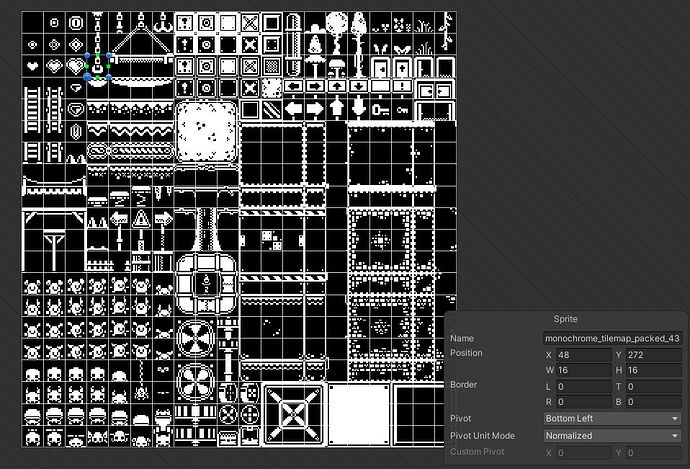Click the Position Y field
Image resolution: width=690 pixels, height=469 pixels.
(654, 355)
